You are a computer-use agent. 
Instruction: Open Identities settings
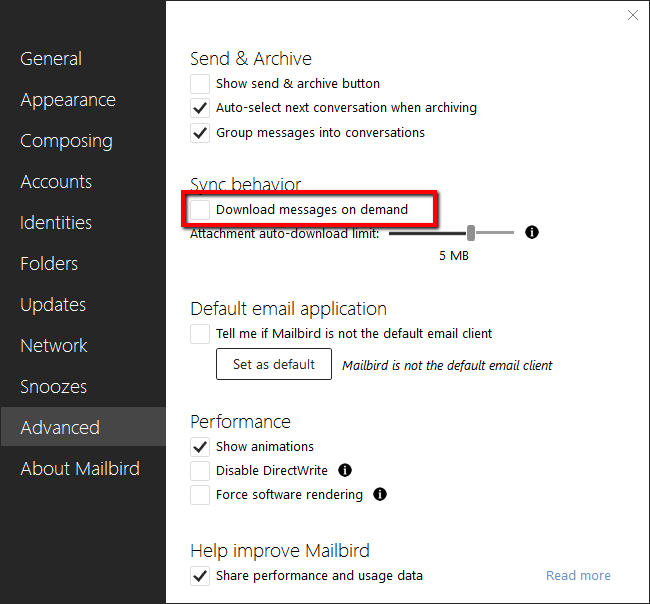pos(83,223)
